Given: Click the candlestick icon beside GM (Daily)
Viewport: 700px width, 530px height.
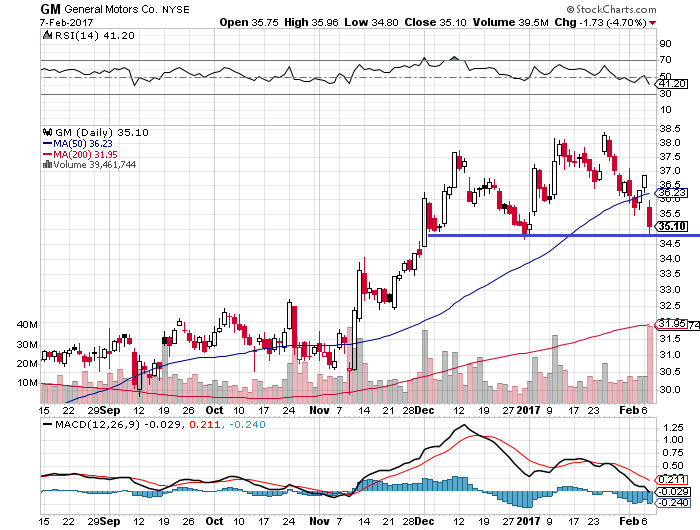Looking at the screenshot, I should [47, 132].
